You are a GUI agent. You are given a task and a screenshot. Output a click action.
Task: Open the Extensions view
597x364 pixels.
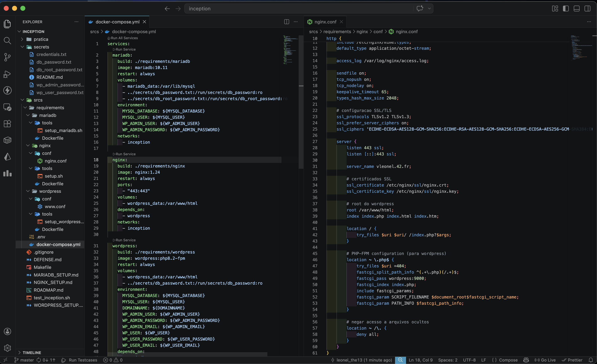[7, 124]
